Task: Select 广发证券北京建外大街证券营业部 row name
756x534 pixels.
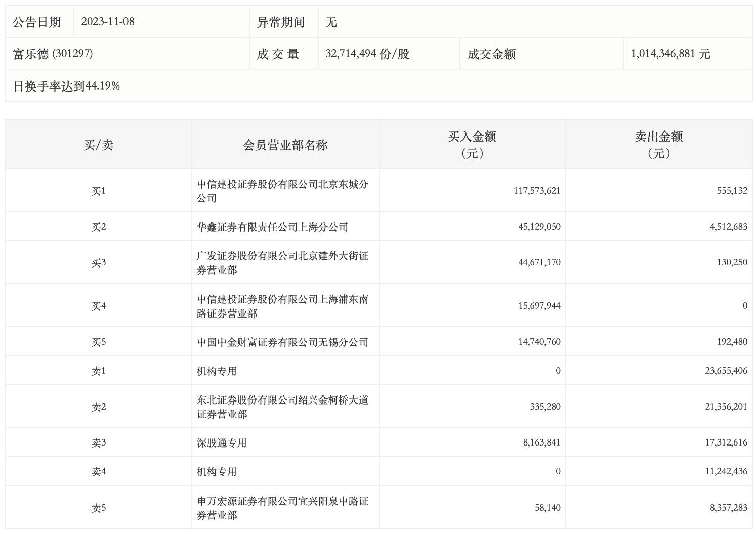Action: coord(282,262)
